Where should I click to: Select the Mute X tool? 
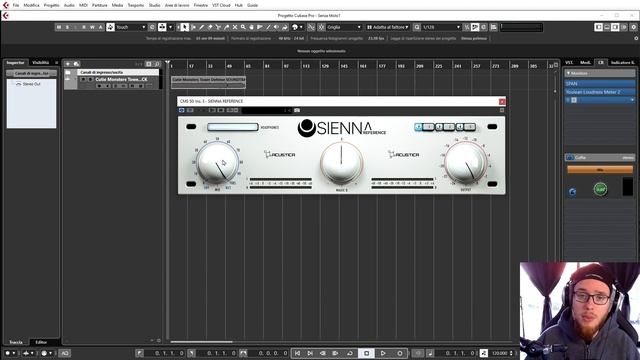[235, 27]
